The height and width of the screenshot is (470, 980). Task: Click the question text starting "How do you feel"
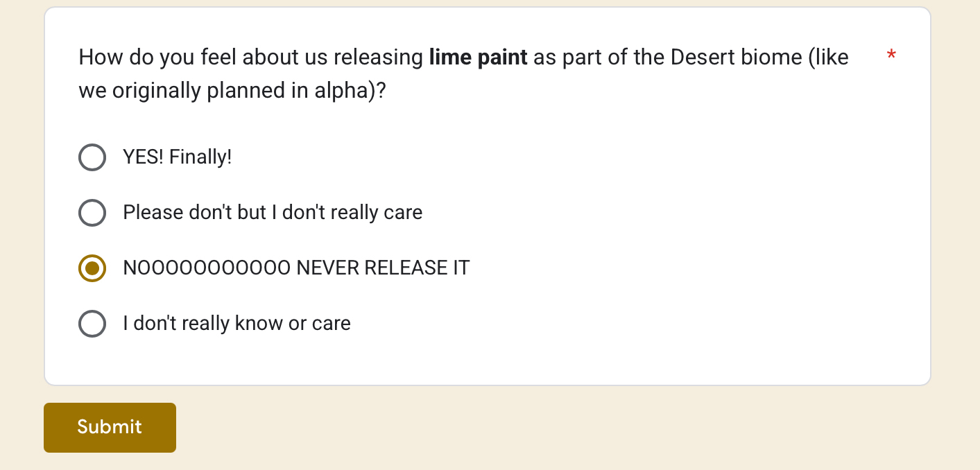[x=463, y=73]
